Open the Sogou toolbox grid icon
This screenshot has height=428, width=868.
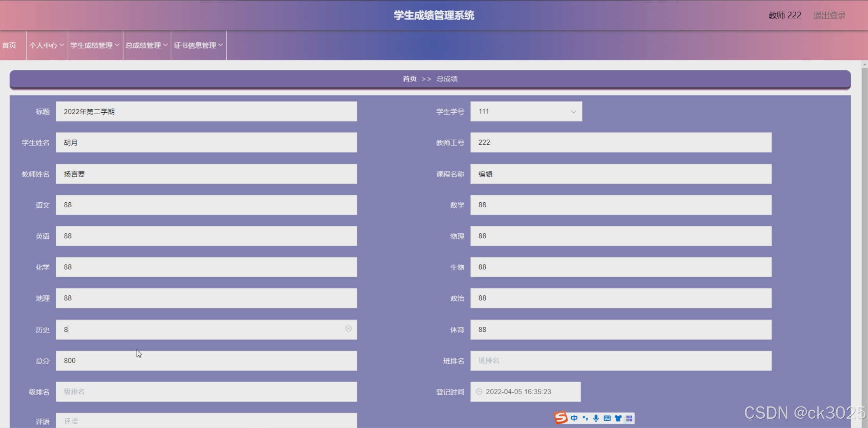click(x=629, y=418)
